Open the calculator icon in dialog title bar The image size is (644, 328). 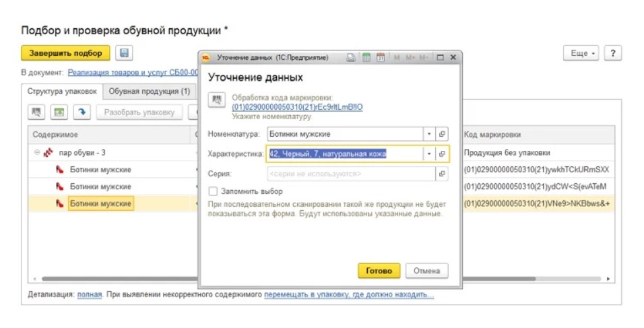click(366, 58)
